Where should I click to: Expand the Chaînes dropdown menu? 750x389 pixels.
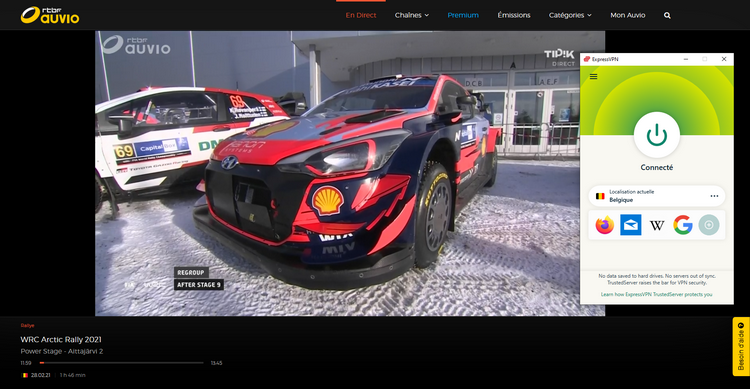(x=411, y=15)
